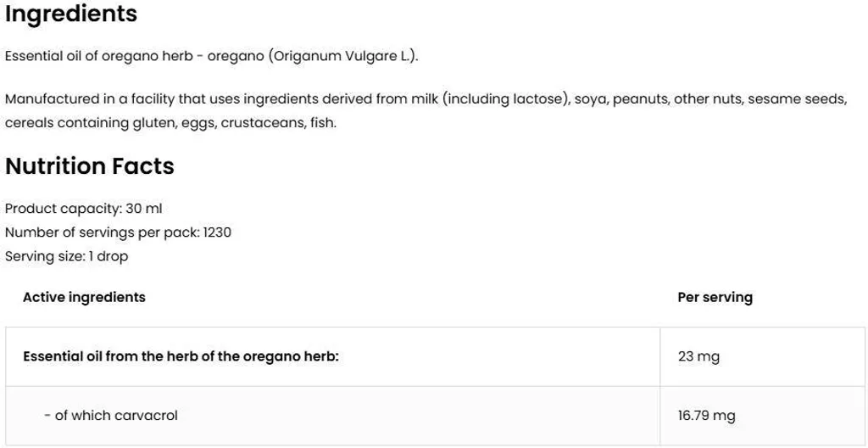
Task: Click the 'Essential oil of oregano herb' text
Action: point(100,58)
